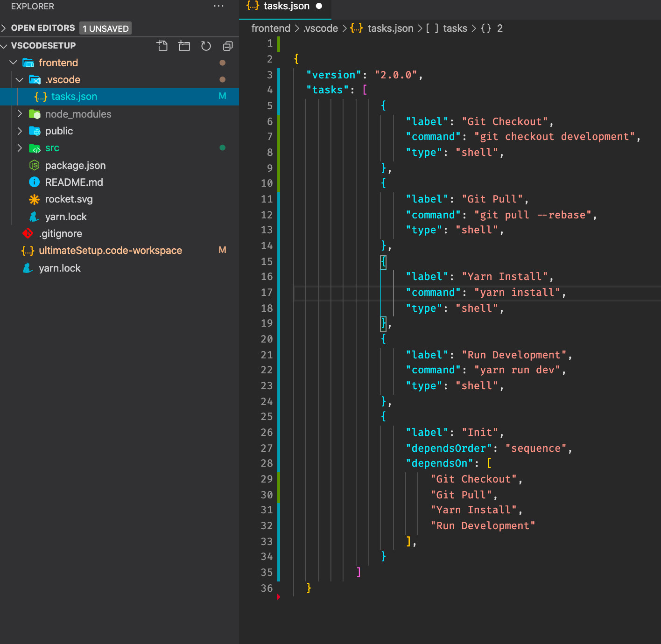Create a new folder in the Explorer
Image resolution: width=661 pixels, height=644 pixels.
(x=184, y=46)
